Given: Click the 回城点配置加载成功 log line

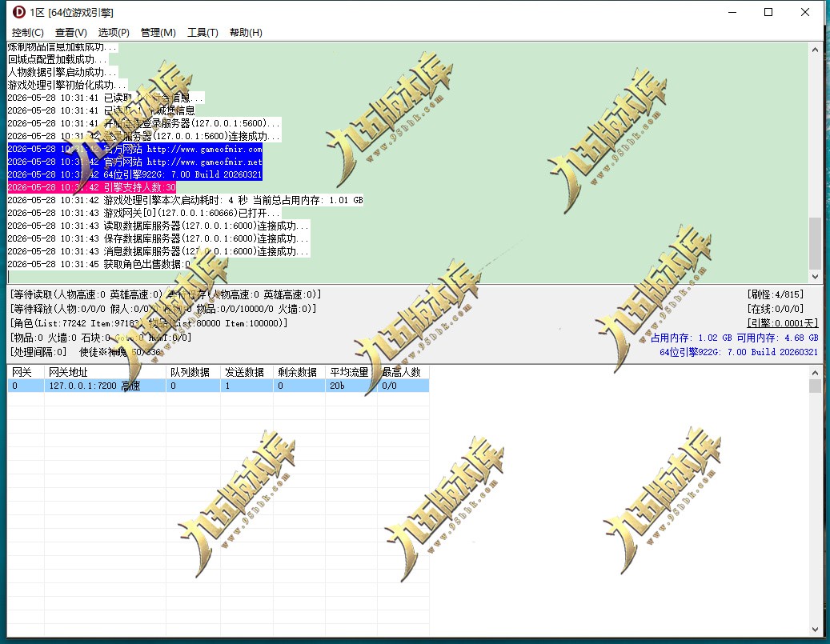Looking at the screenshot, I should (x=57, y=59).
